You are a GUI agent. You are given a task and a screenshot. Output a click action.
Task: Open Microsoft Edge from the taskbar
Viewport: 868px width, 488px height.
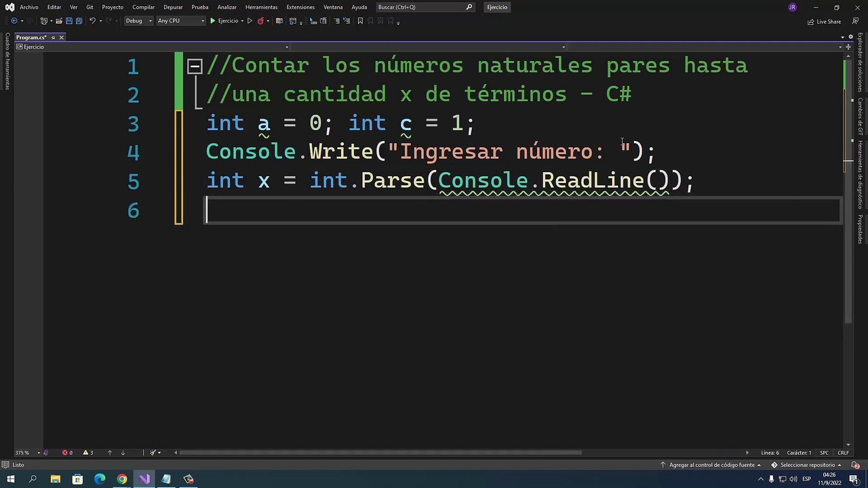100,479
